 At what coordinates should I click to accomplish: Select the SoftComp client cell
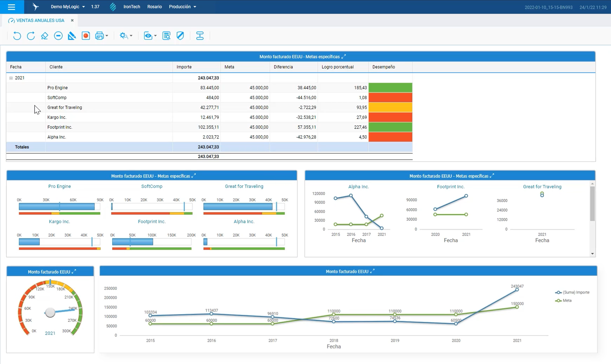pos(109,98)
